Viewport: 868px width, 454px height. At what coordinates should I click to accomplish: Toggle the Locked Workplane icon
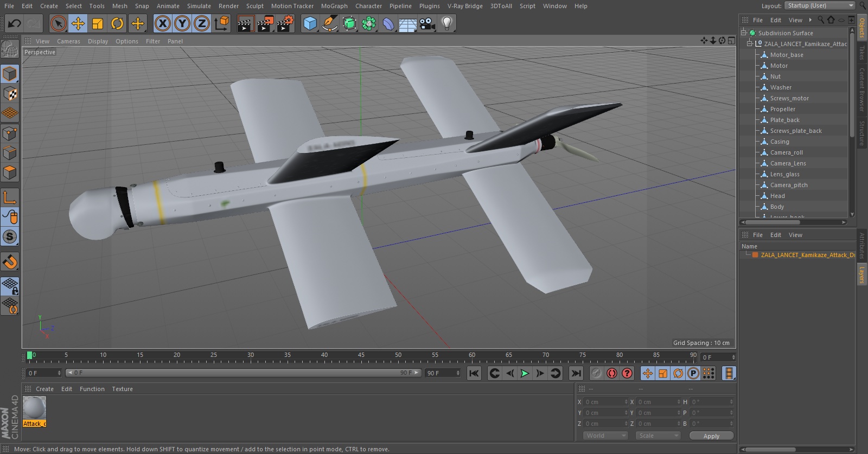point(10,286)
